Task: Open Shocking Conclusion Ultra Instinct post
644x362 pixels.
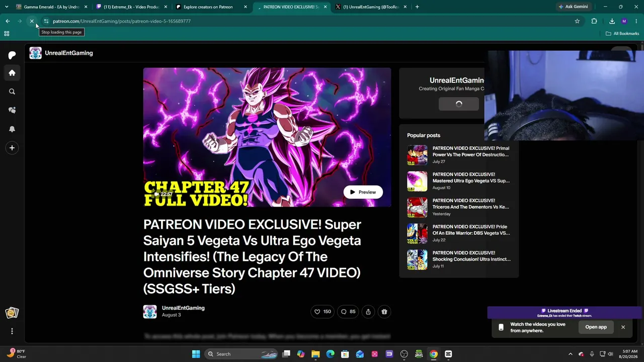Action: (471, 256)
